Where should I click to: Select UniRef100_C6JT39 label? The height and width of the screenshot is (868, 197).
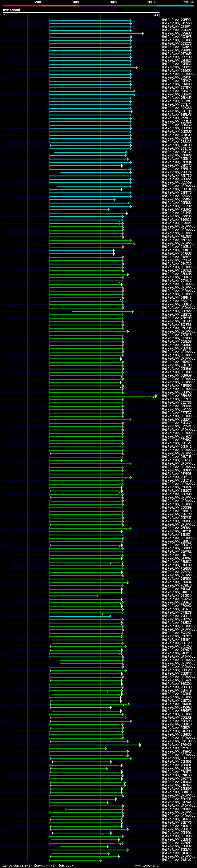coord(177,152)
